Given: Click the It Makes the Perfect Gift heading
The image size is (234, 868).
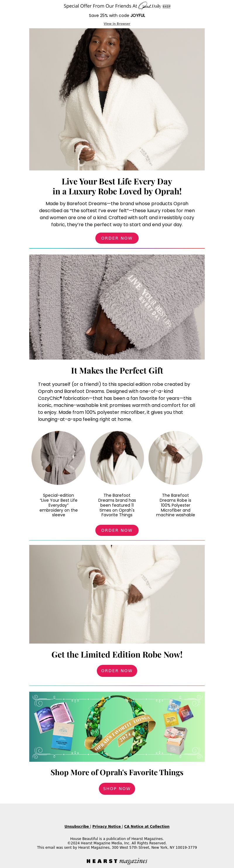Looking at the screenshot, I should 117,371.
